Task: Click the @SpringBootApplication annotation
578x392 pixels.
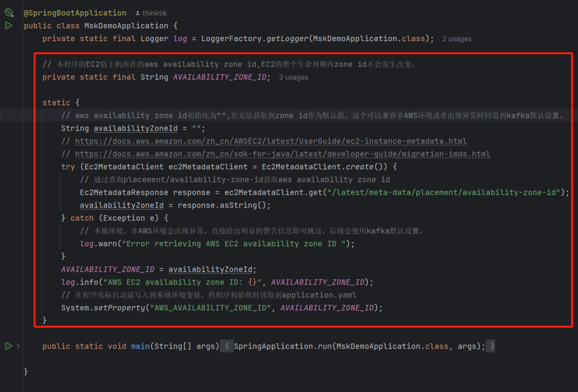Action: click(75, 13)
